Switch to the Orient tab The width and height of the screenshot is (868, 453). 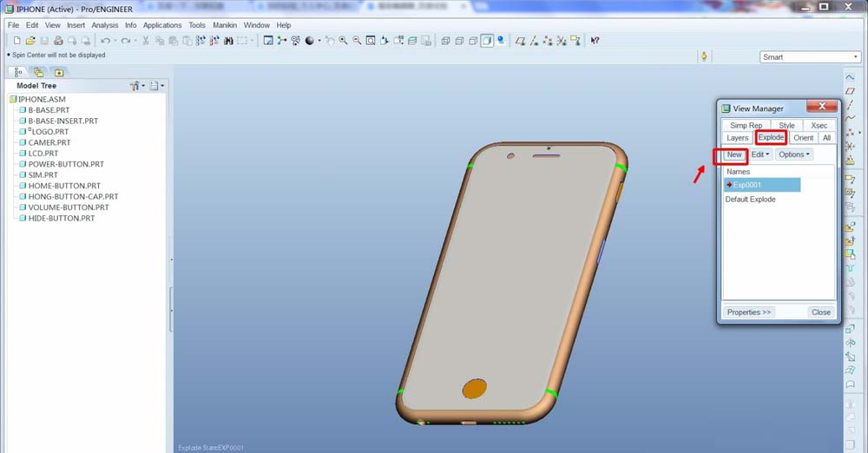pyautogui.click(x=803, y=138)
